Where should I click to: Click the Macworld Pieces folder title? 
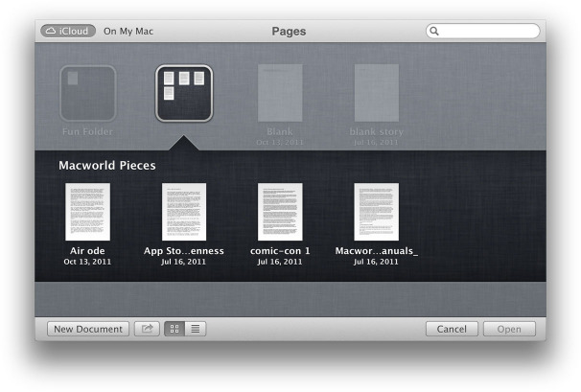point(106,165)
